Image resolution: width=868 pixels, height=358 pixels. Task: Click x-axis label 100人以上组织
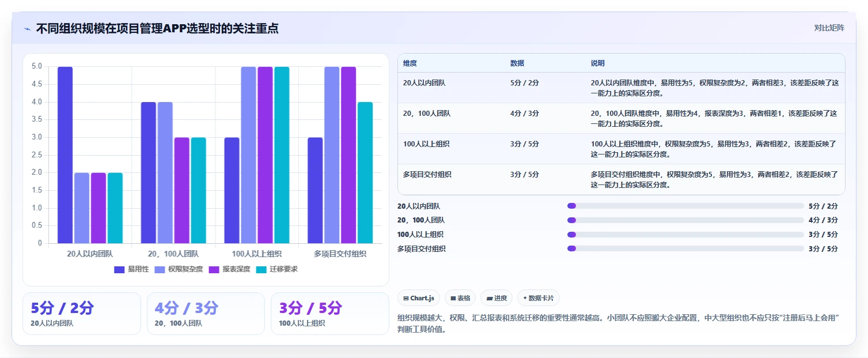coord(257,254)
